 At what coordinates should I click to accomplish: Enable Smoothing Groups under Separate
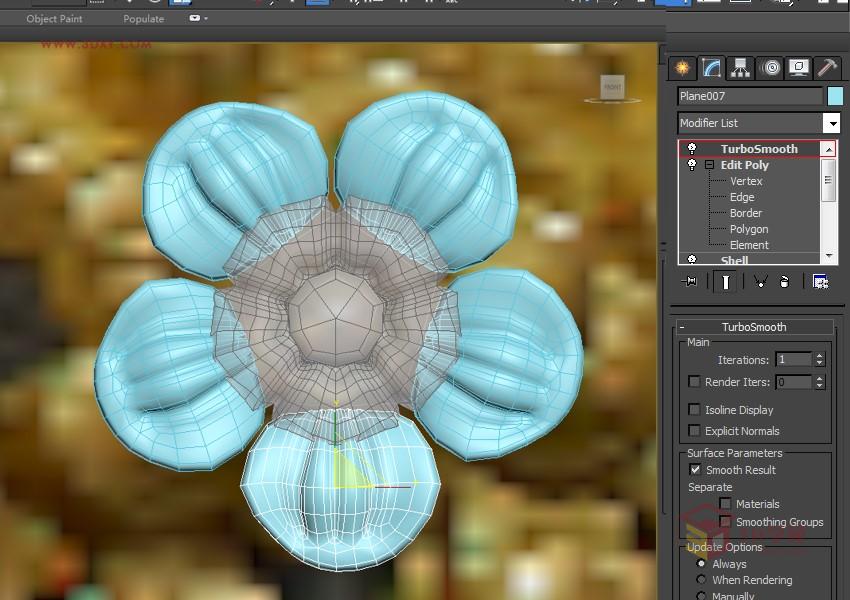point(725,521)
